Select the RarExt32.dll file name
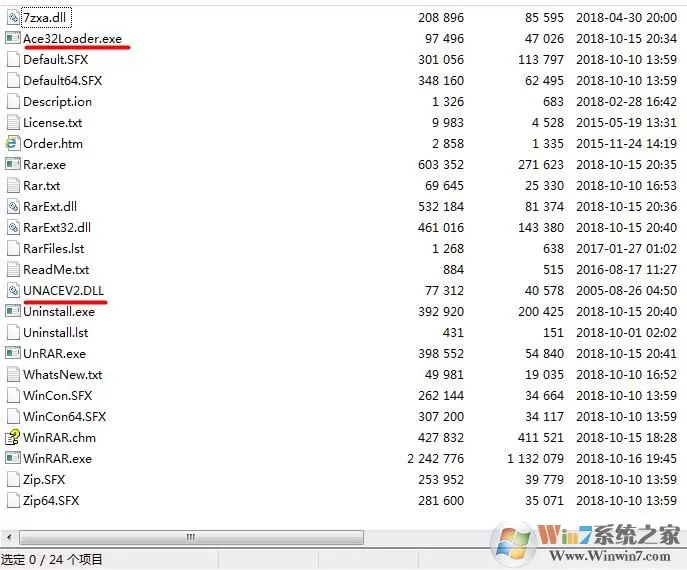 (57, 228)
